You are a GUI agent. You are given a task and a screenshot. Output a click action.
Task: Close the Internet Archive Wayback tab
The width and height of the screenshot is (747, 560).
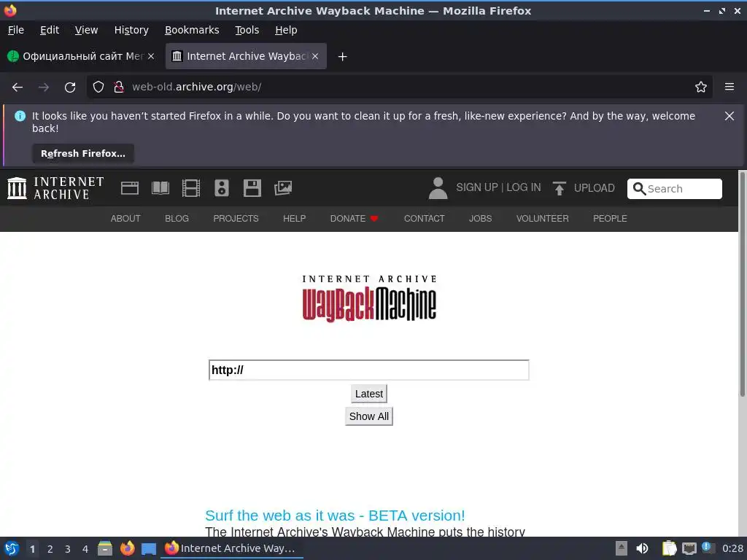pyautogui.click(x=315, y=56)
